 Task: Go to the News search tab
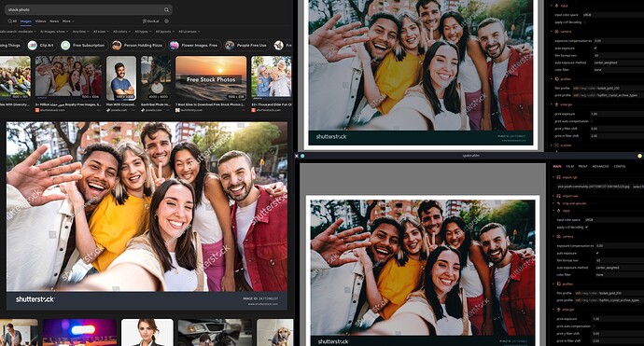54,21
